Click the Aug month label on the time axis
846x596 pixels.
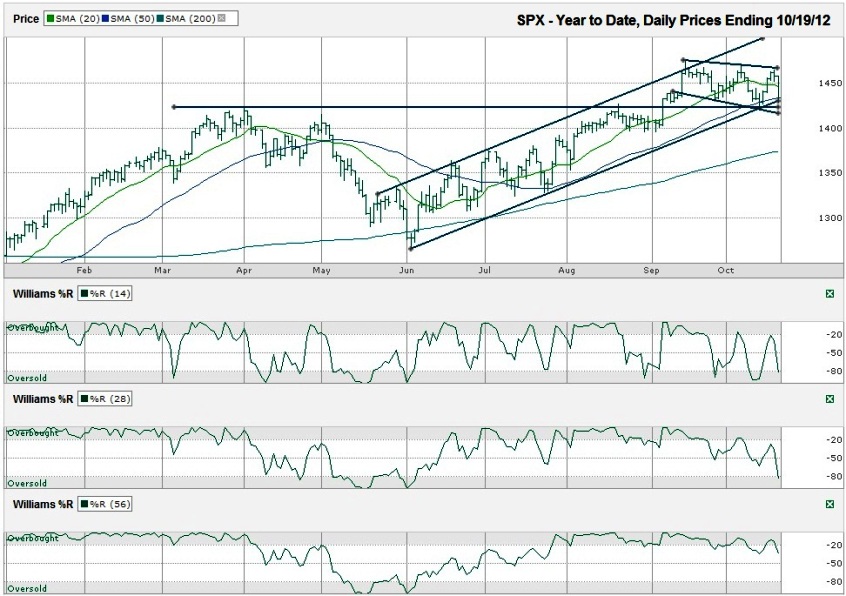pos(567,270)
